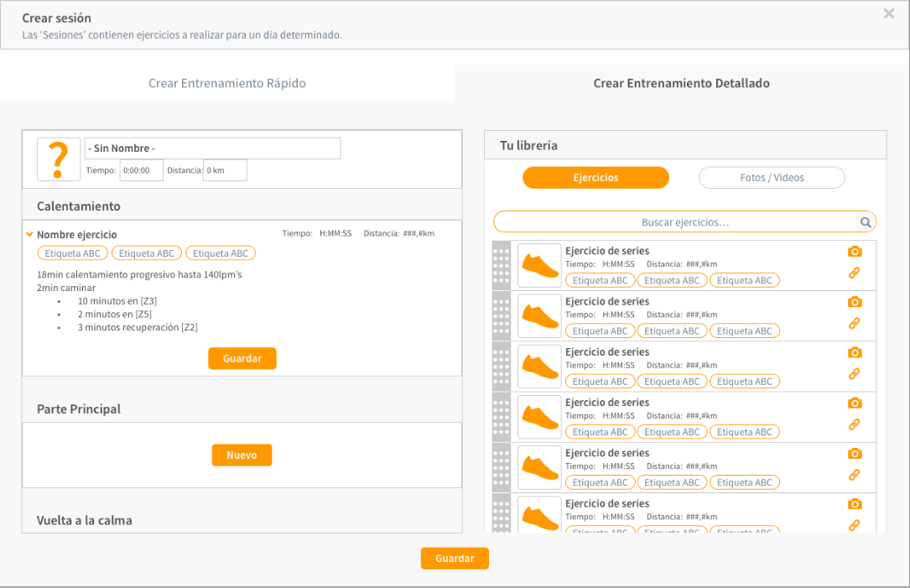Click the bottom Guardar session button

455,559
